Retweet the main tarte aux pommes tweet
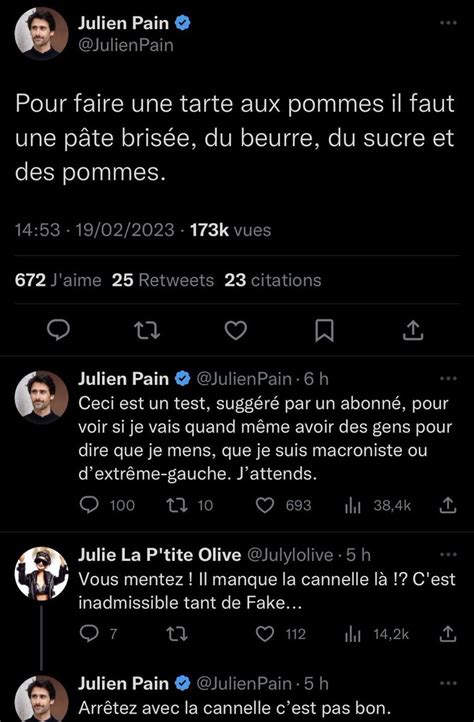The height and width of the screenshot is (722, 474). point(147,330)
